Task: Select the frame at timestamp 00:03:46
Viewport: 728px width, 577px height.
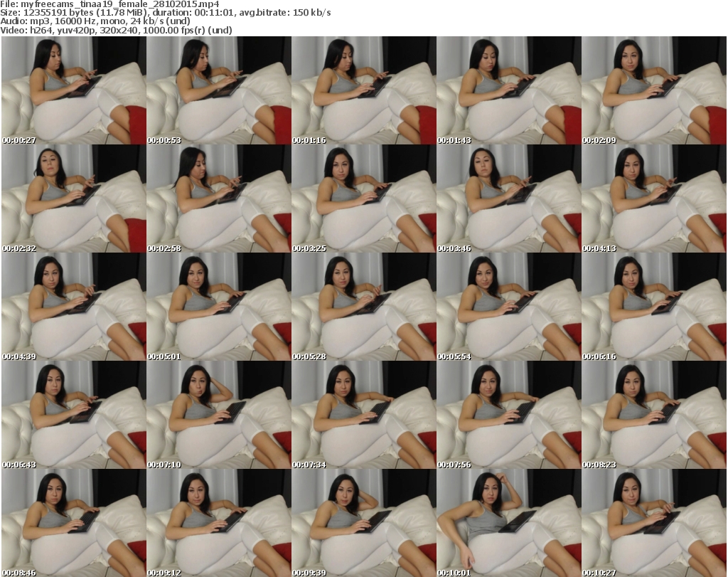Action: [x=509, y=198]
